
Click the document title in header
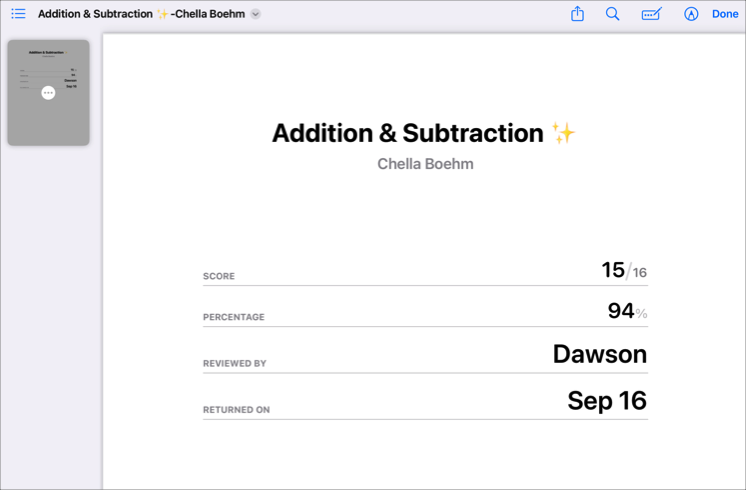[141, 14]
